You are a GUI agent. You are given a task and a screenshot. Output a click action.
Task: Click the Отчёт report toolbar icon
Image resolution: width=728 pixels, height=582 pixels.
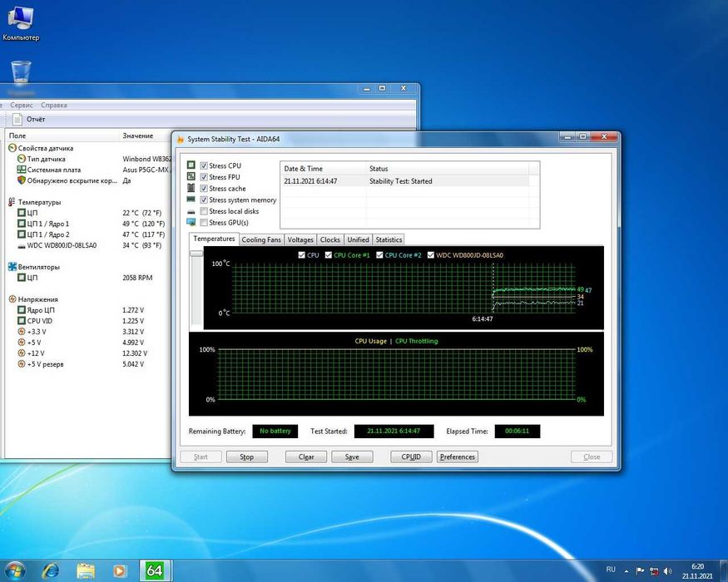tap(17, 119)
